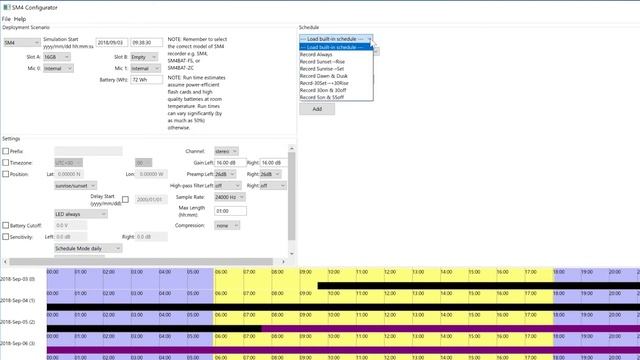This screenshot has height=360, width=640.
Task: Click the black recording bar on 2018-Sep-03
Action: point(478,286)
